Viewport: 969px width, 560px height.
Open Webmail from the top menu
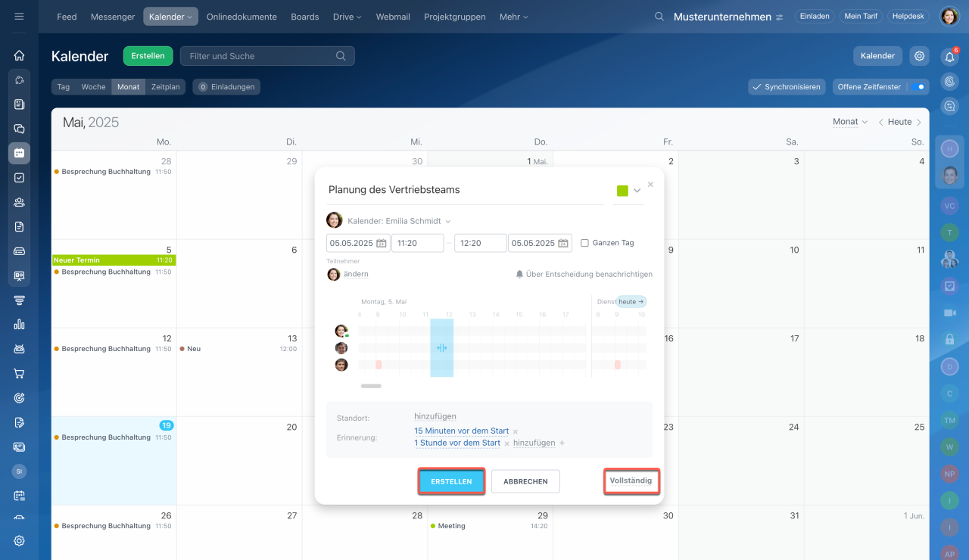393,17
